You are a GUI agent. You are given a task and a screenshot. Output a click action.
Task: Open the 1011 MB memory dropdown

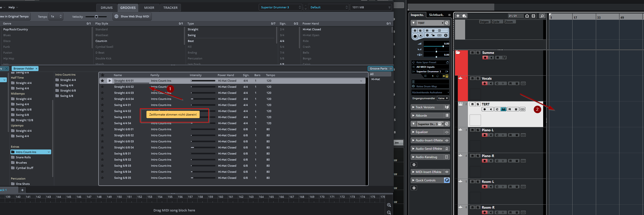(371, 7)
